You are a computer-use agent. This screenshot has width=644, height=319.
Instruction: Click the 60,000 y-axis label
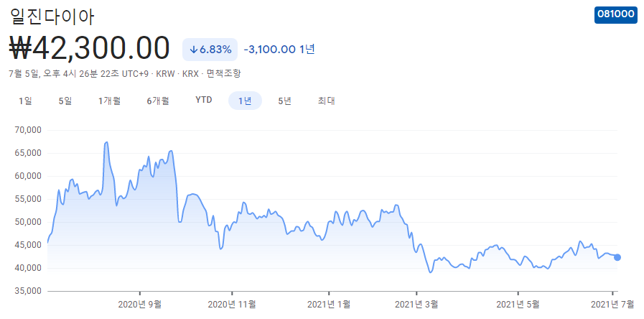(x=28, y=176)
